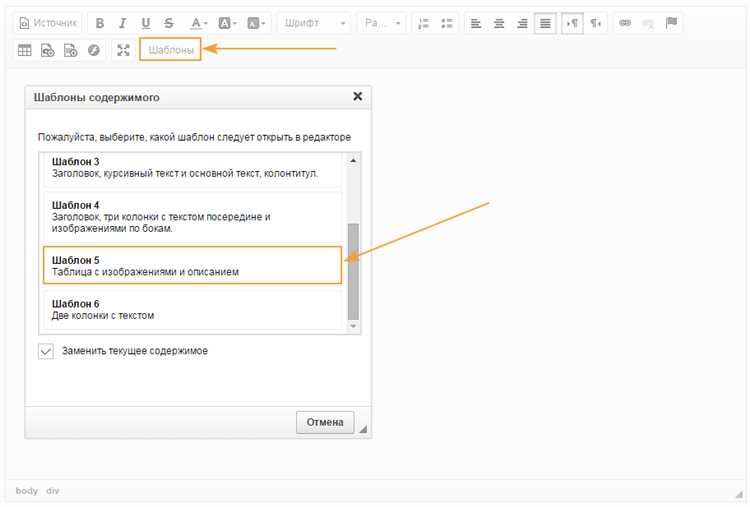Select Шаблон 3 template

click(193, 168)
